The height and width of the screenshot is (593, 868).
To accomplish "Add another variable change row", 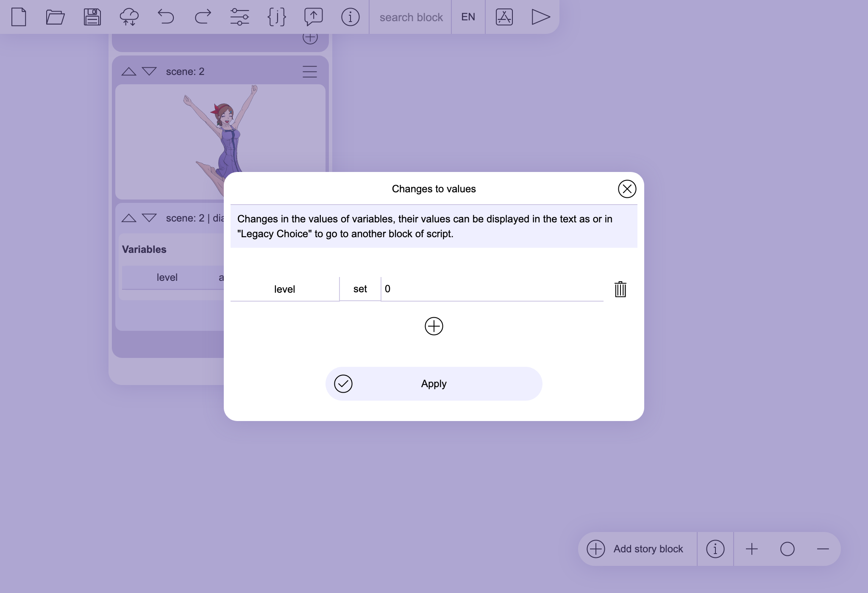I will (x=434, y=326).
